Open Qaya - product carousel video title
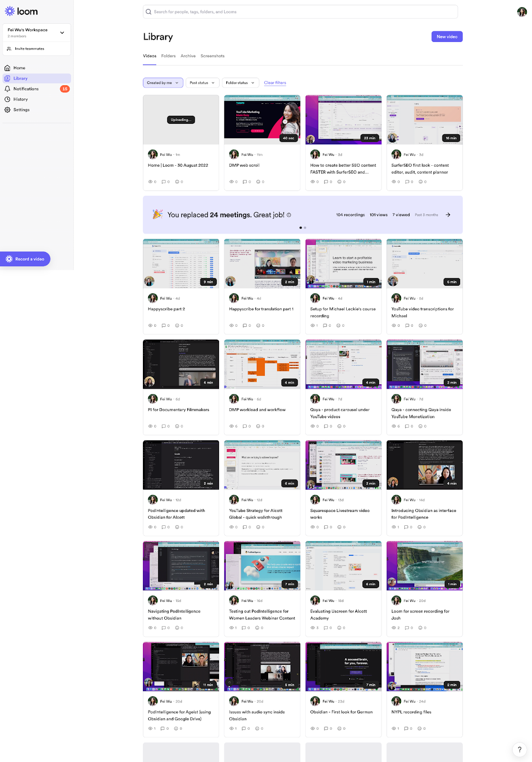The height and width of the screenshot is (762, 532). click(340, 413)
